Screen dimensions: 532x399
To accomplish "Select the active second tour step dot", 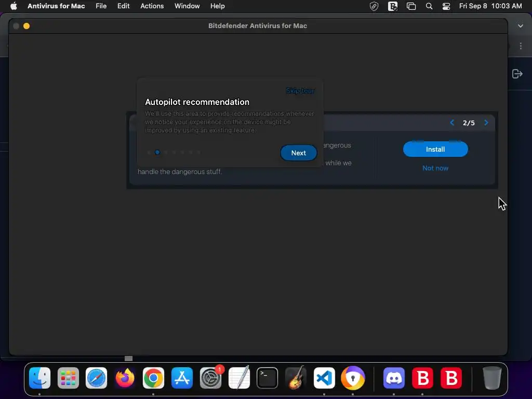I will click(x=157, y=152).
